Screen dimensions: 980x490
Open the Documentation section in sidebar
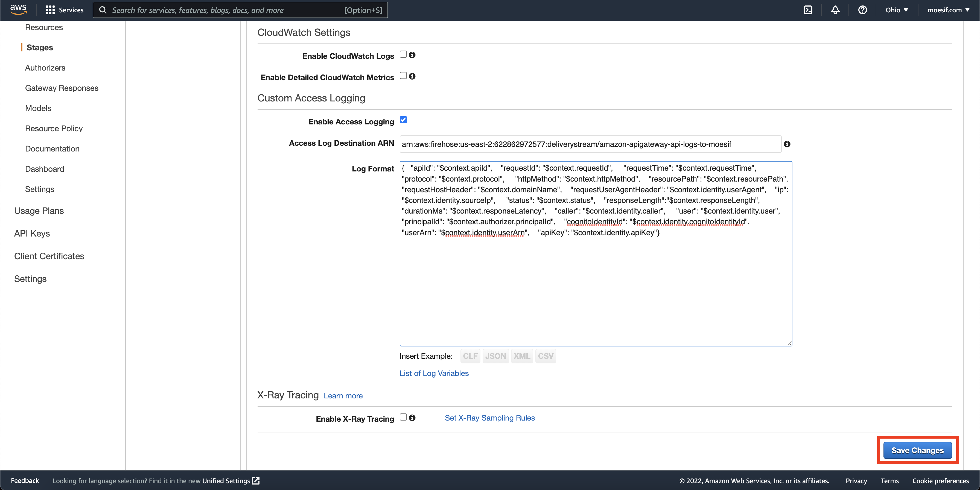[x=52, y=148]
